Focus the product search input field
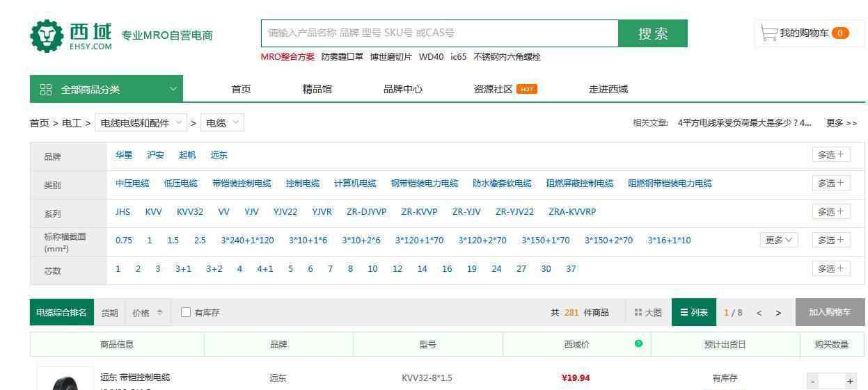 pyautogui.click(x=439, y=33)
